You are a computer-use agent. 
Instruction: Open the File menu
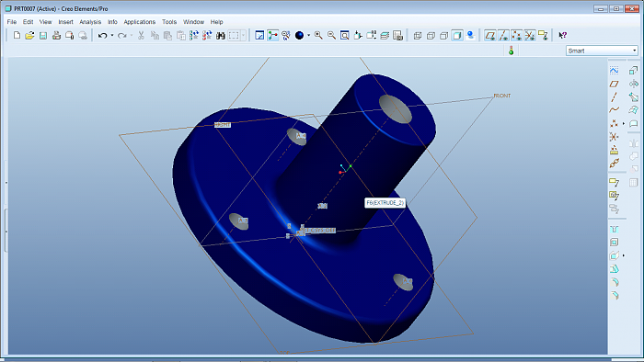pos(11,22)
